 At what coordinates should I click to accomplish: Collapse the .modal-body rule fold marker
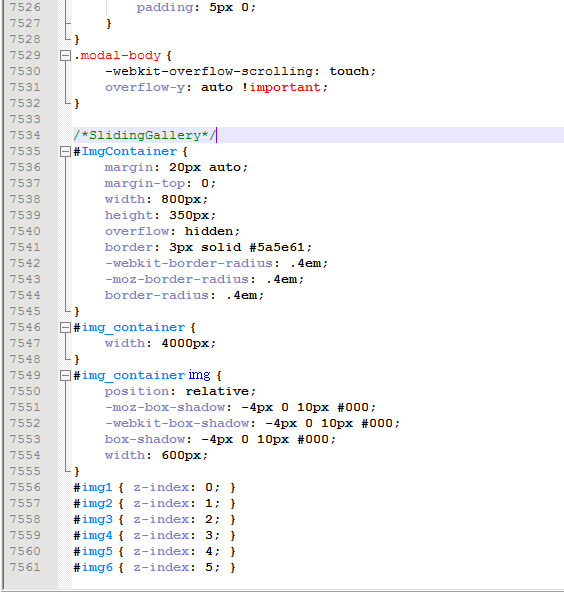[65, 56]
